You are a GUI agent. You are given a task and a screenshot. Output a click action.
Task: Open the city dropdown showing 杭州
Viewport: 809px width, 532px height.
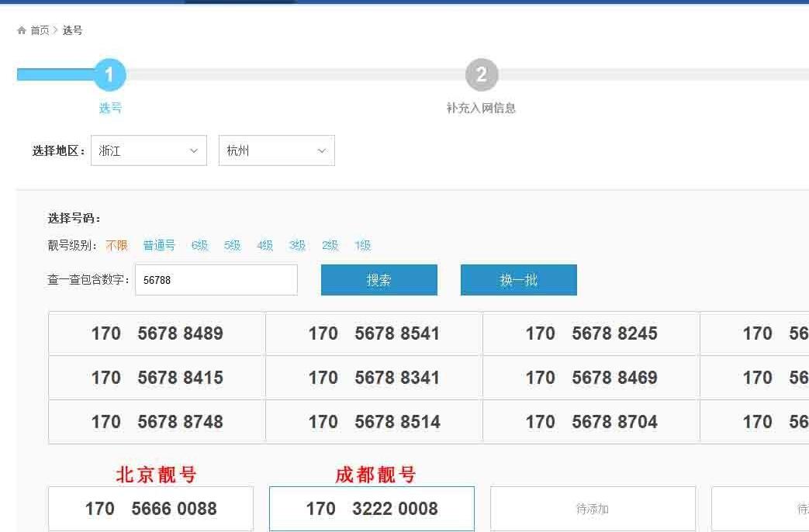(x=277, y=150)
